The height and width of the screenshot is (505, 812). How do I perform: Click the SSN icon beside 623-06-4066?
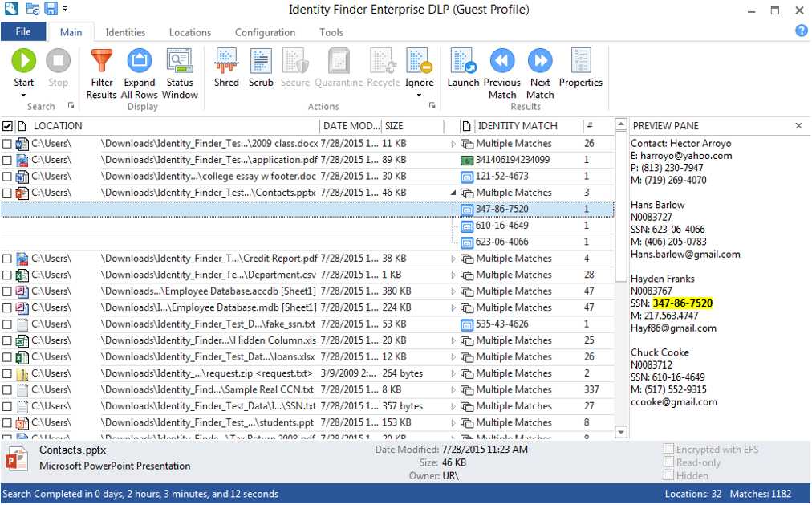[467, 242]
